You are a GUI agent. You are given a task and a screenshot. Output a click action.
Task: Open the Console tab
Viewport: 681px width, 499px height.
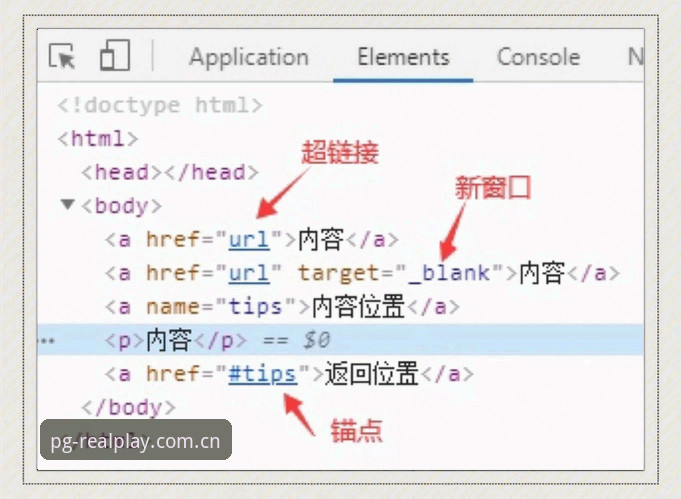(x=538, y=57)
